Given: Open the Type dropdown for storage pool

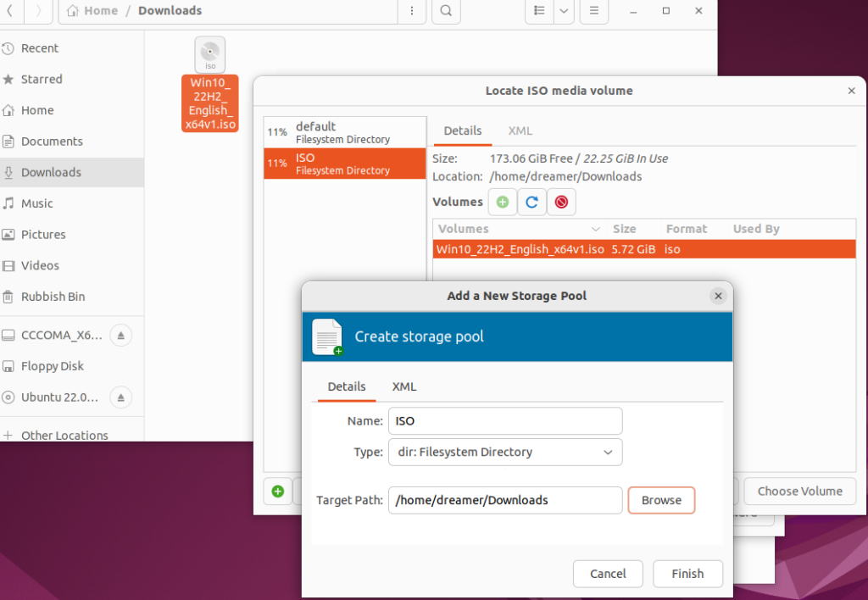Looking at the screenshot, I should tap(505, 453).
